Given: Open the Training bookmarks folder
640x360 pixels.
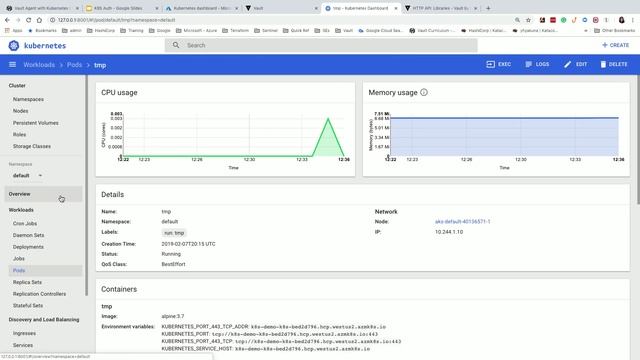Looking at the screenshot, I should [131, 30].
